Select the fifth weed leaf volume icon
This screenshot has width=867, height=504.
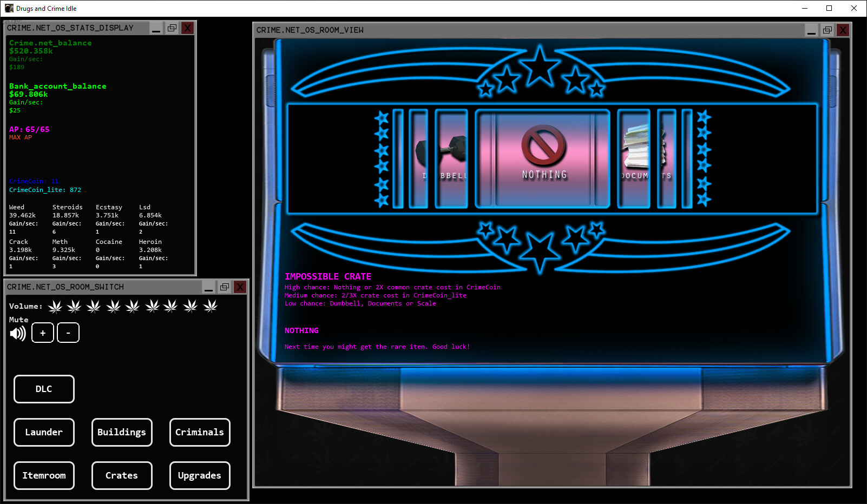click(133, 306)
